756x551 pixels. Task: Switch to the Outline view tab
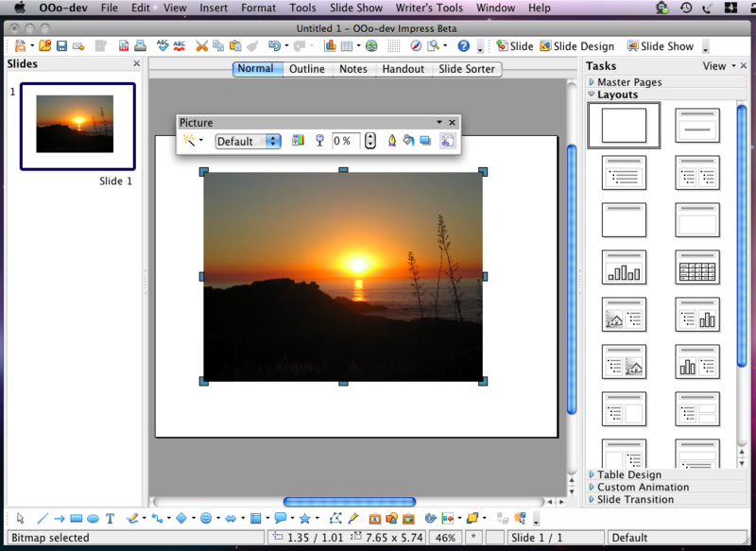(306, 69)
